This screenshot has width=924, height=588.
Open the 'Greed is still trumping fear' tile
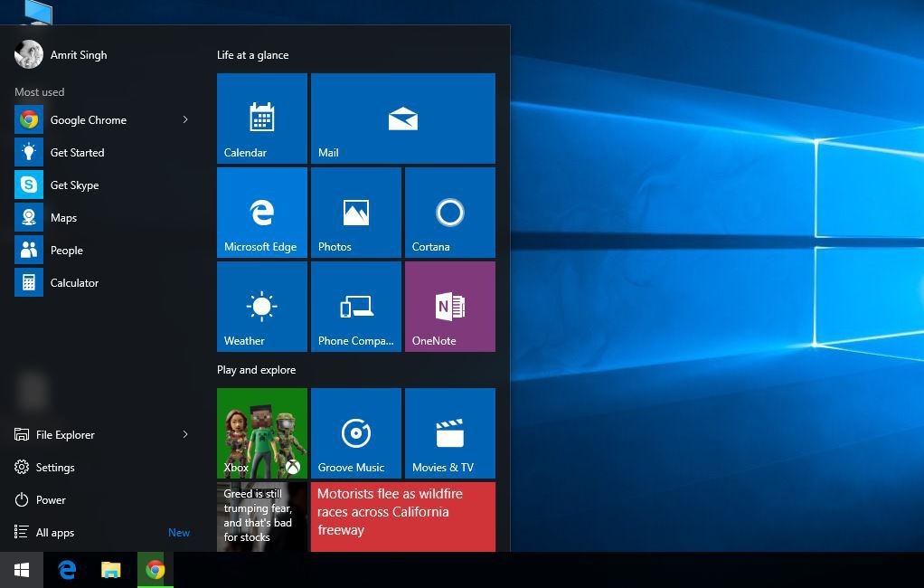(x=262, y=517)
